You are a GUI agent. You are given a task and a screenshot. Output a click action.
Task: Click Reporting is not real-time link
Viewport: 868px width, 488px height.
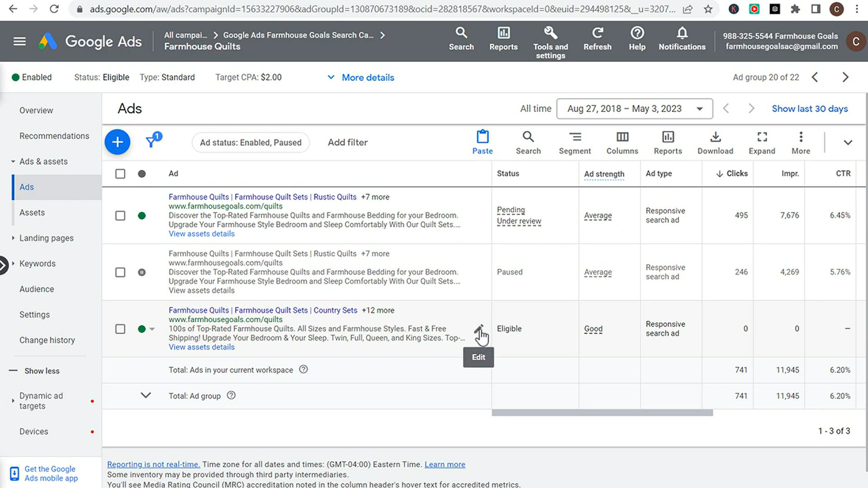[153, 465]
